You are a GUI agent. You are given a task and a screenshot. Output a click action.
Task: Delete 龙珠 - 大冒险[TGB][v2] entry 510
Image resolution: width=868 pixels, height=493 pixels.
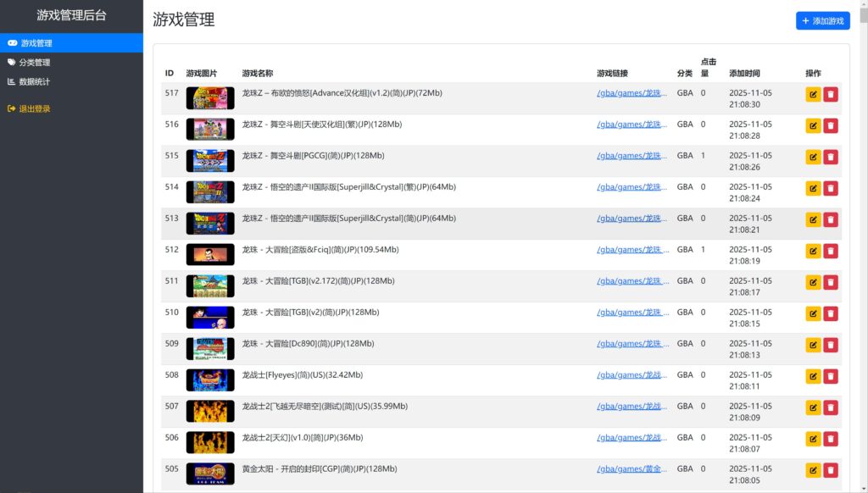click(830, 313)
